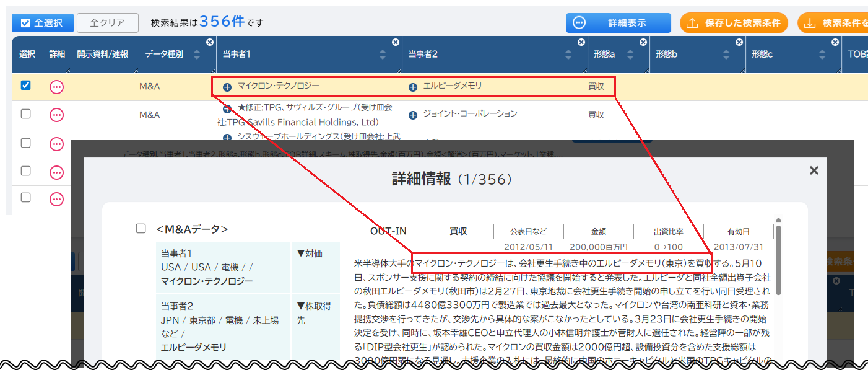Check the ジョイント・コーポレーション row checkbox
This screenshot has height=375, width=868.
point(25,114)
